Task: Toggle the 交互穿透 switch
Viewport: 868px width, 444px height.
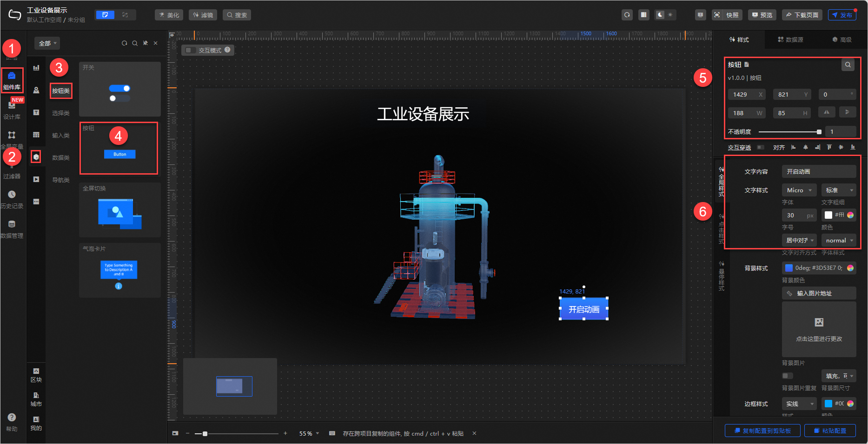Action: click(760, 147)
